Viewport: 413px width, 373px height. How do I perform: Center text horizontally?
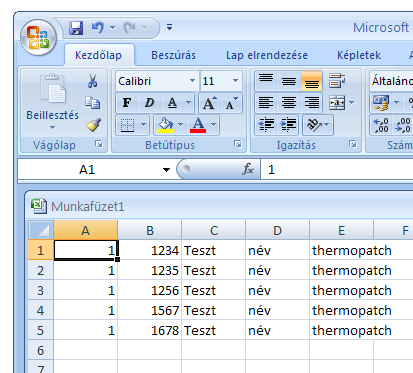pos(289,103)
